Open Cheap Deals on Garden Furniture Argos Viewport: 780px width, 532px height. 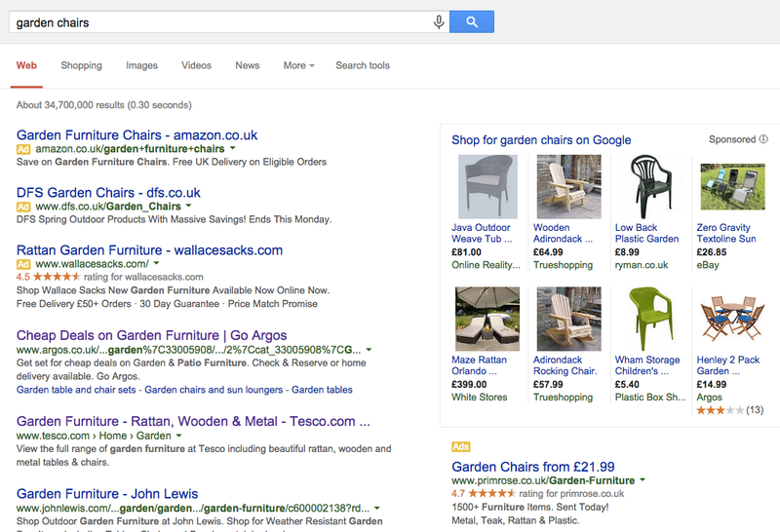pyautogui.click(x=152, y=335)
